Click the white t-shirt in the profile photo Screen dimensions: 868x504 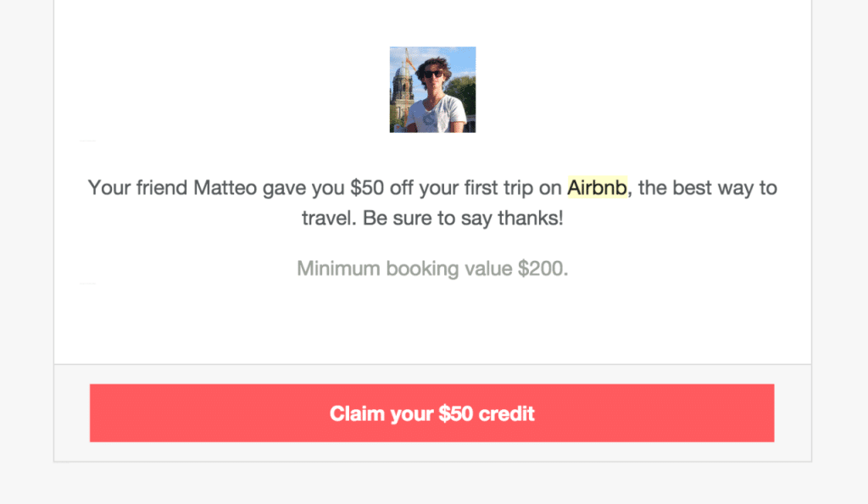436,114
